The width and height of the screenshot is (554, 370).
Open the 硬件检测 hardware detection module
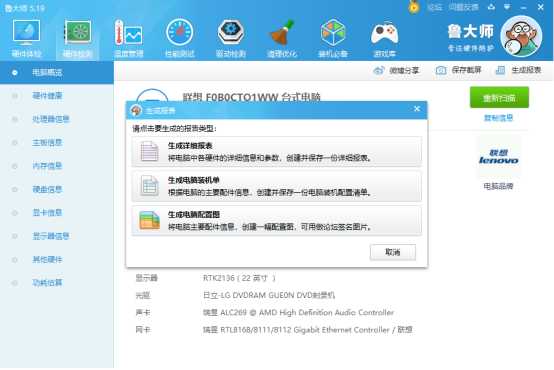(x=77, y=38)
